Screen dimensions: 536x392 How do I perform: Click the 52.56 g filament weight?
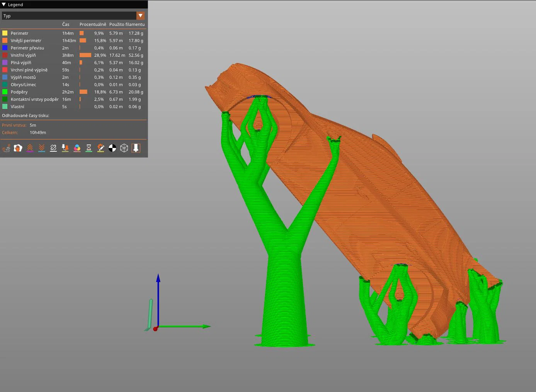[136, 55]
